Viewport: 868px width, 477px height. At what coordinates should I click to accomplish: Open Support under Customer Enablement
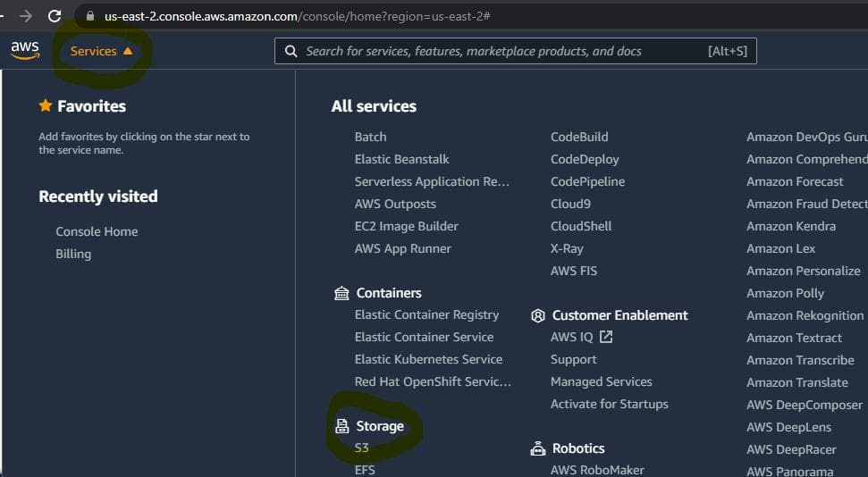coord(574,360)
